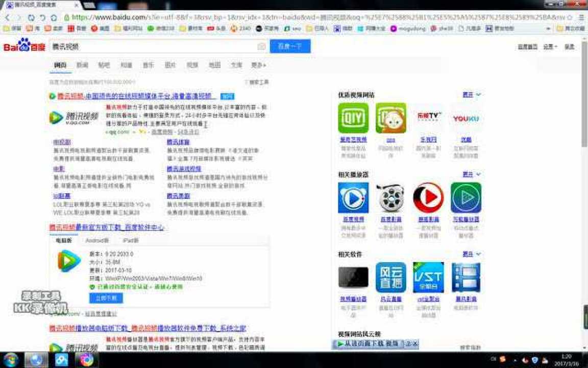Open the black box software icon

pyautogui.click(x=353, y=278)
